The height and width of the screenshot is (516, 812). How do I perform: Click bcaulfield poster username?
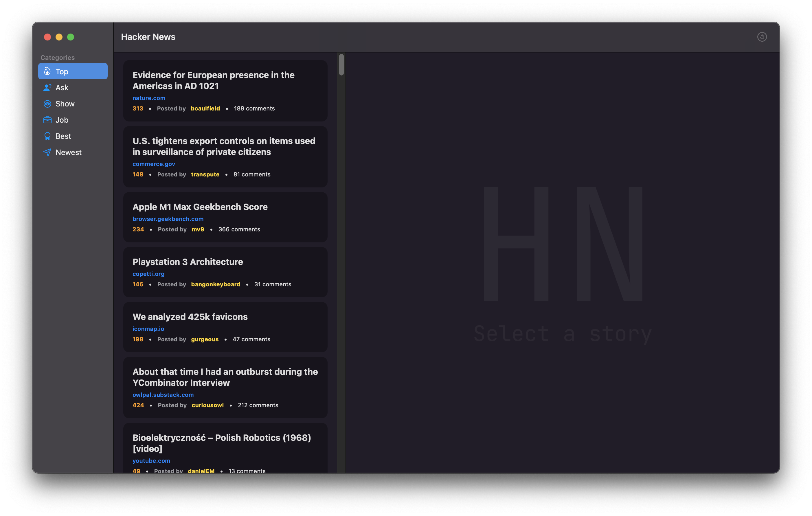205,108
